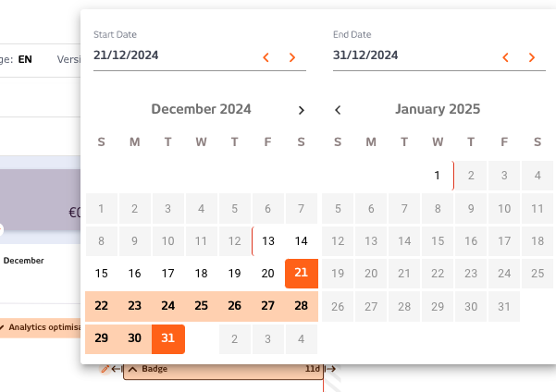
Task: Select December 21 in the calendar
Action: coord(301,274)
